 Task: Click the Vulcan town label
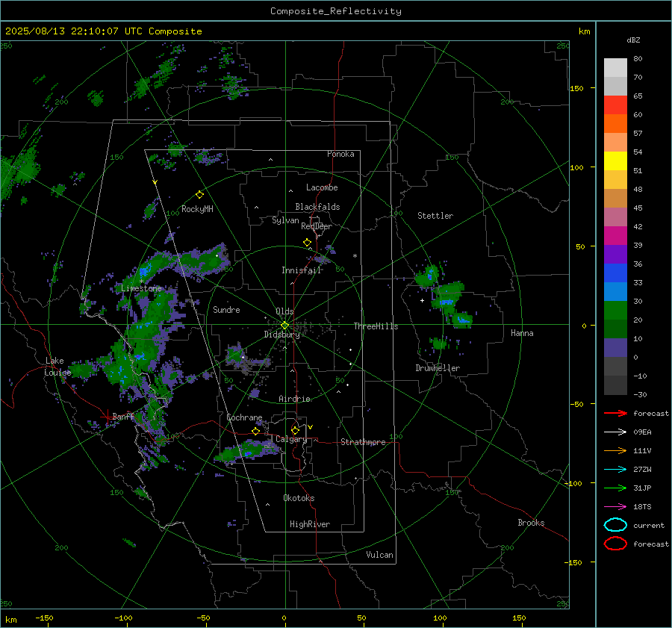click(380, 555)
